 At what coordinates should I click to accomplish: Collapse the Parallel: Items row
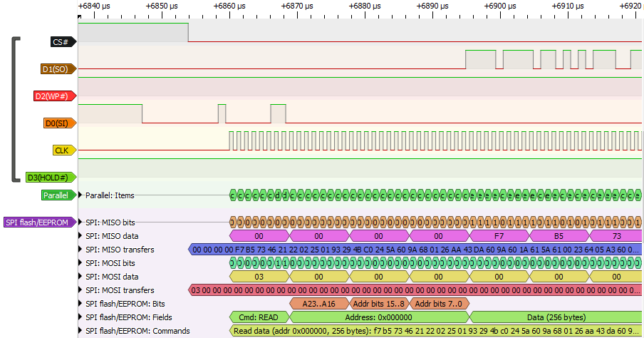(80, 195)
